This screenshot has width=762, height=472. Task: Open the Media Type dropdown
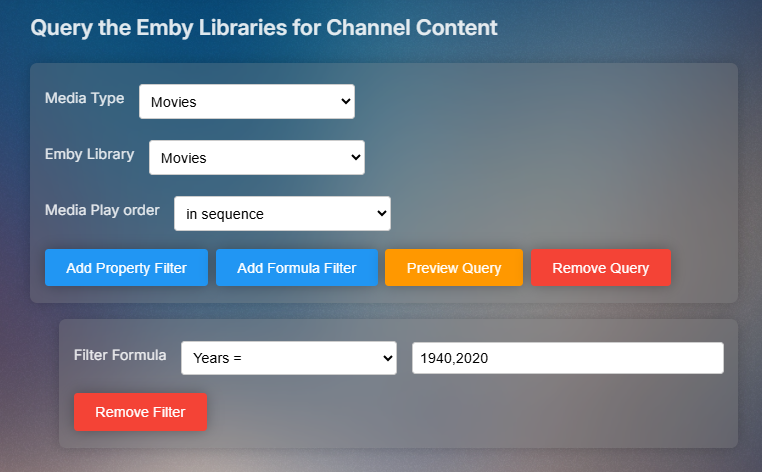click(247, 102)
